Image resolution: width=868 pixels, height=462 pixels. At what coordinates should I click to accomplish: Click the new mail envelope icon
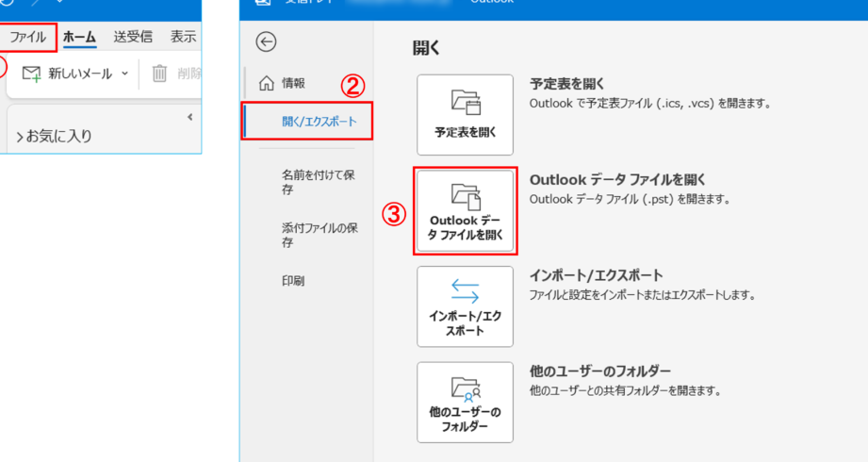pyautogui.click(x=31, y=74)
